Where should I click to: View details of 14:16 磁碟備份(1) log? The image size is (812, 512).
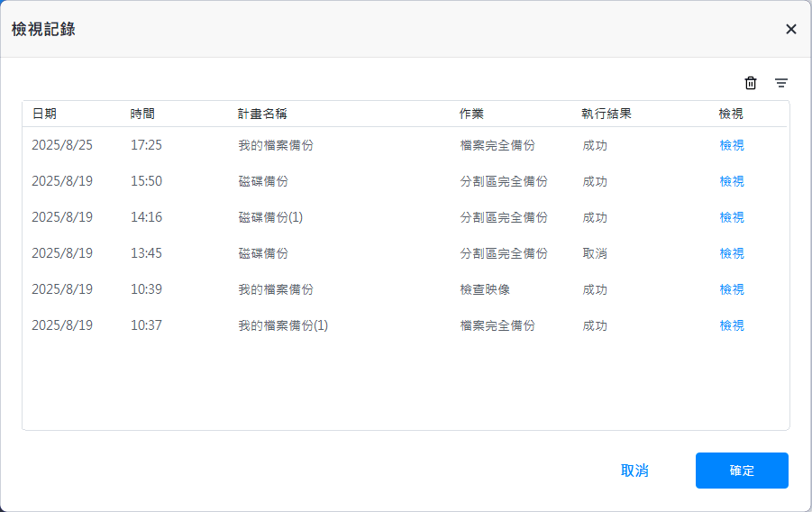[732, 217]
